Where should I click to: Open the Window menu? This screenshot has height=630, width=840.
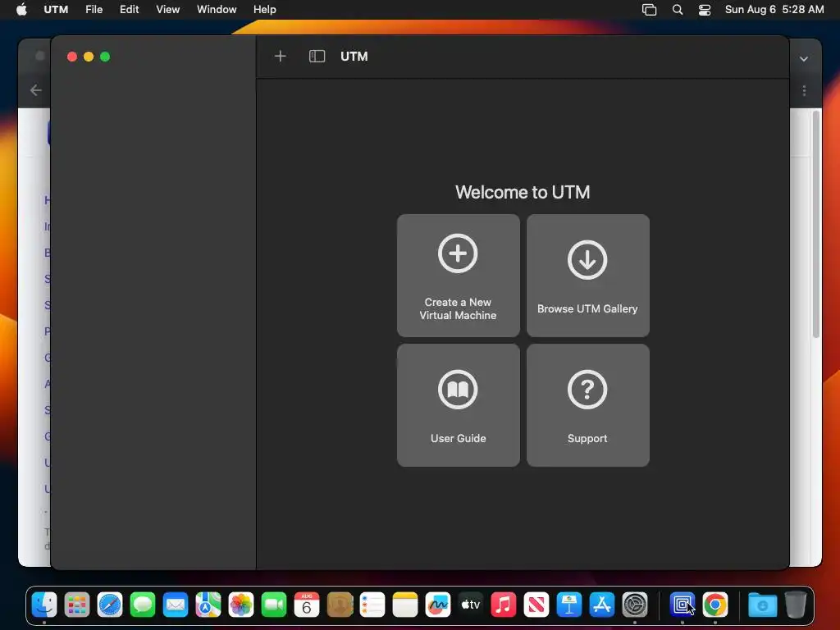217,10
